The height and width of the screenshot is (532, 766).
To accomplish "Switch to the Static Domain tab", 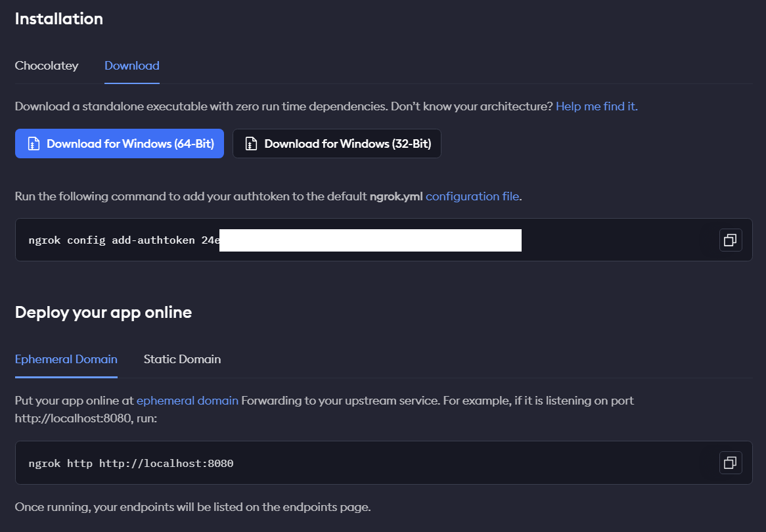I will 182,359.
